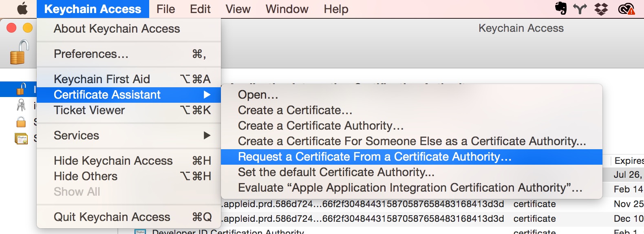
Task: Choose Ticket Viewer menu item
Action: tap(129, 110)
